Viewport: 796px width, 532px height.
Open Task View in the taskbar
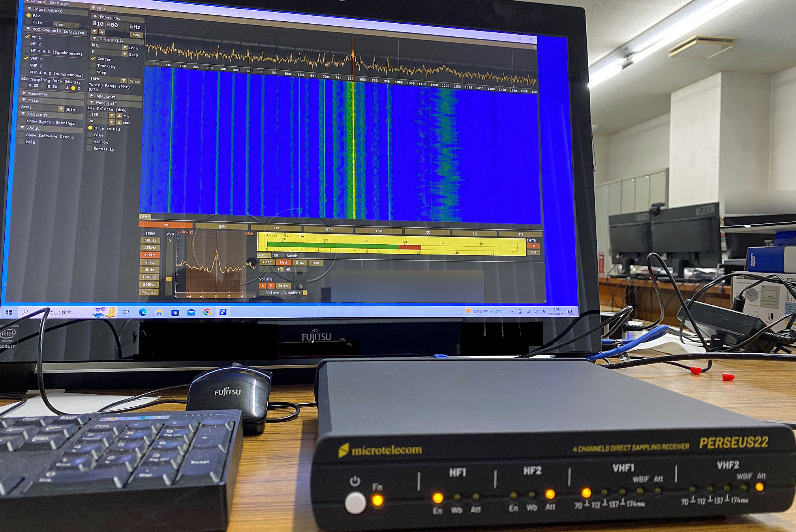pos(126,312)
